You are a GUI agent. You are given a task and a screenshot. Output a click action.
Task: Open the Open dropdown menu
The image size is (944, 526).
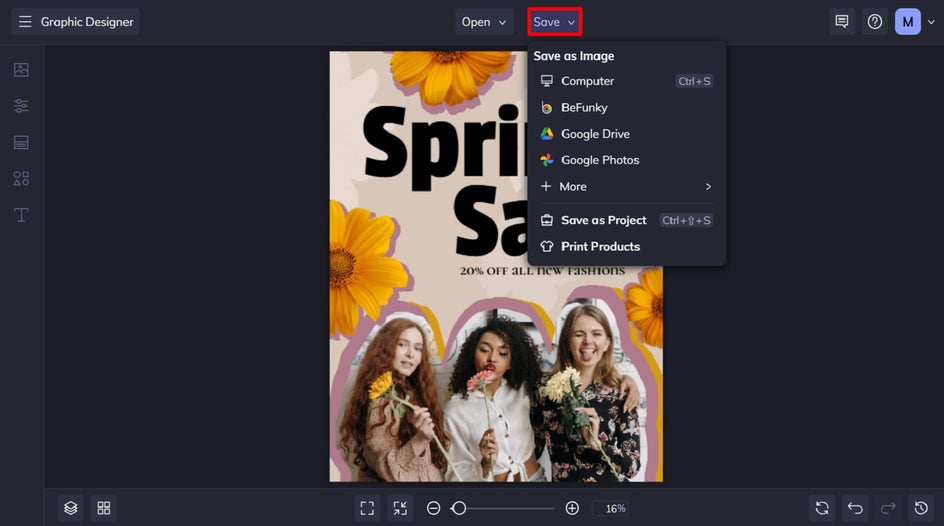point(484,22)
